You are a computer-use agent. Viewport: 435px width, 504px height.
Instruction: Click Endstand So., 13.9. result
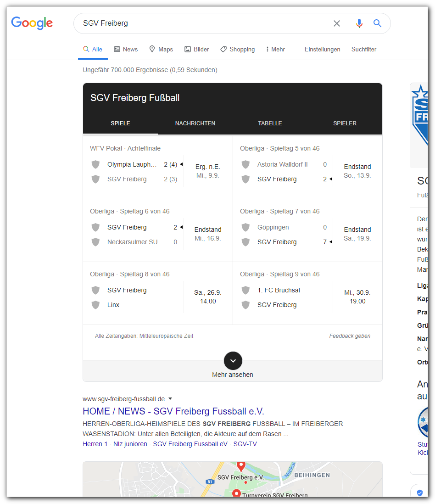tap(357, 171)
